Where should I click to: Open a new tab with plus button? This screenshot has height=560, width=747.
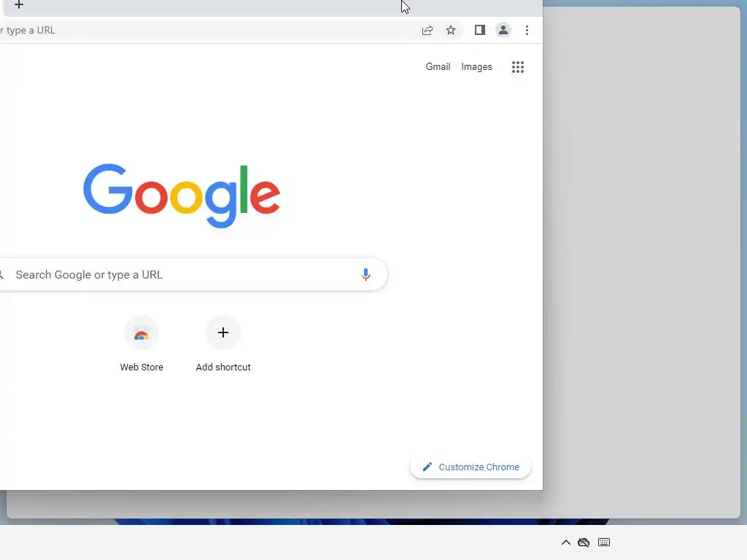(x=18, y=5)
